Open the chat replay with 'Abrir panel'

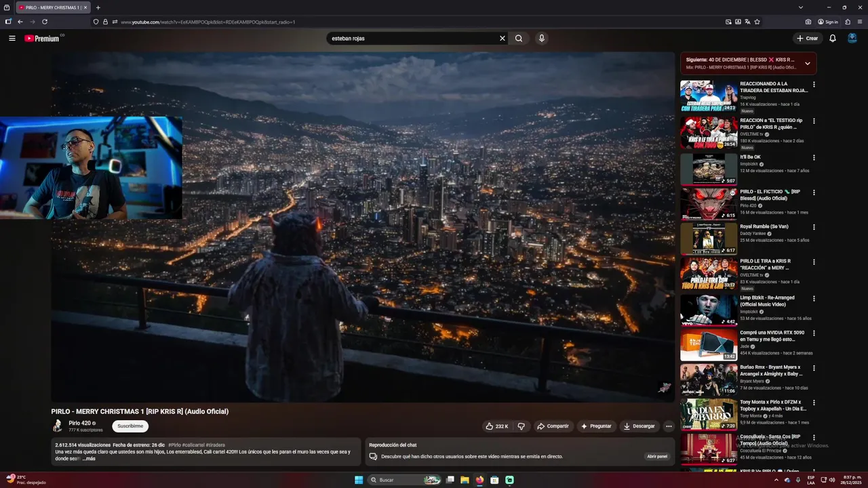pos(657,457)
